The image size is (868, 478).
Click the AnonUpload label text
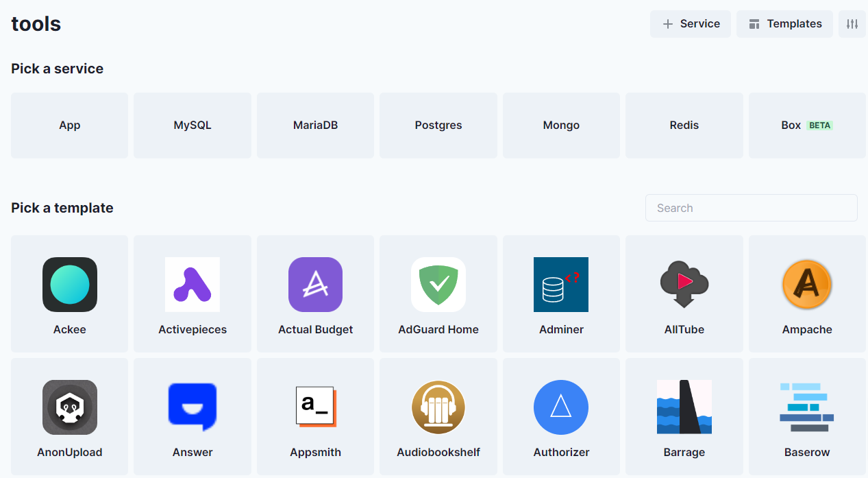click(x=70, y=453)
